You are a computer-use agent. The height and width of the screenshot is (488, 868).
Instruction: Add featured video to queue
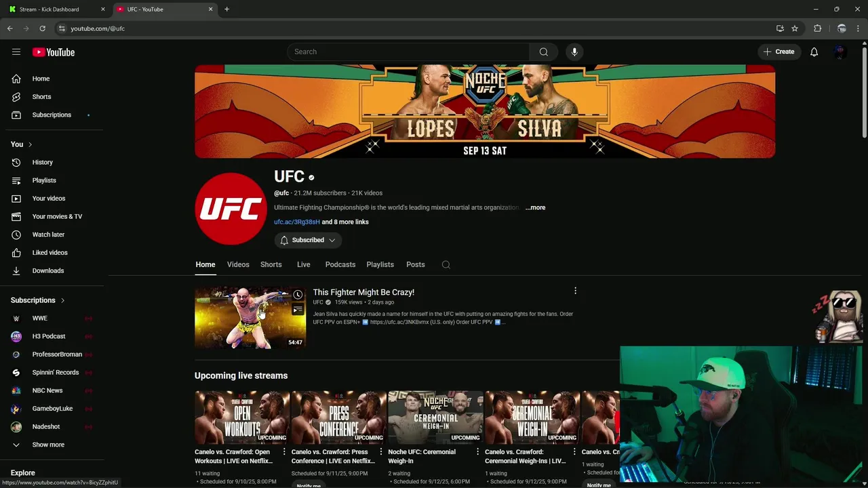(298, 310)
